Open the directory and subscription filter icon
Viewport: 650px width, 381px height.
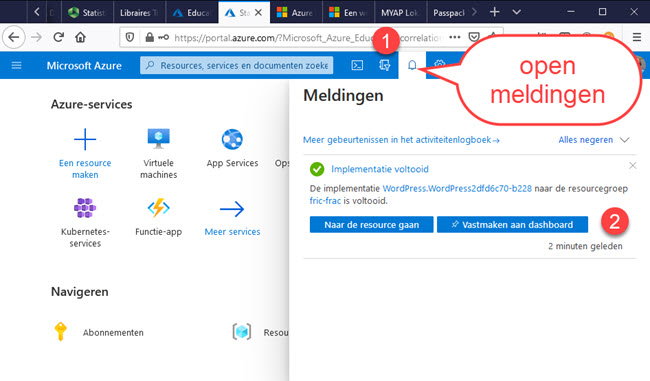384,65
